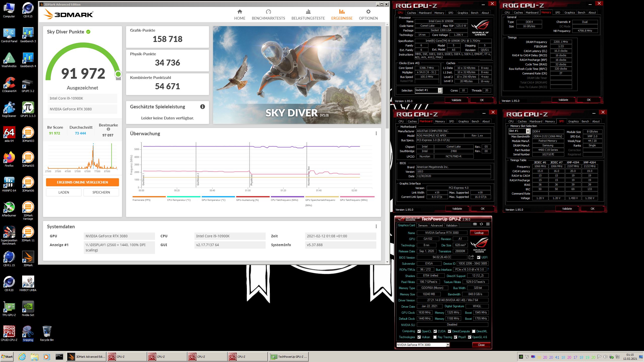Open the Systemdaten three-dot menu

tap(376, 227)
